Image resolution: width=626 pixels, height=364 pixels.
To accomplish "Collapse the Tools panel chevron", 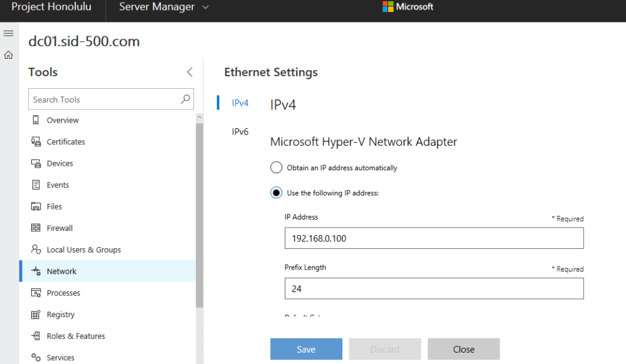I will 189,72.
